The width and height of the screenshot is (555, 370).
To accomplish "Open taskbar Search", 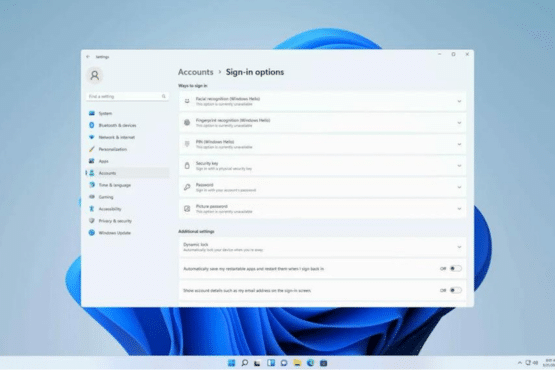I will coord(244,363).
